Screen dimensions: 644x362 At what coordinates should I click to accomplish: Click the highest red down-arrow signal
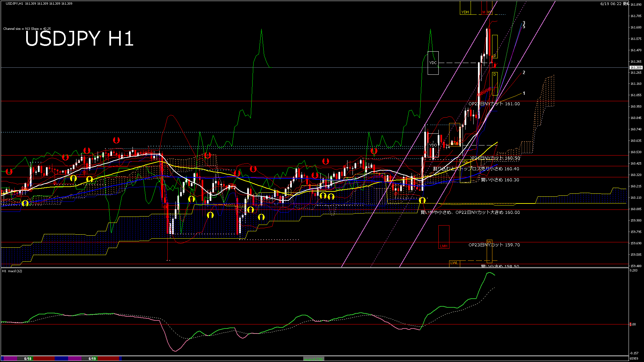[x=116, y=140]
